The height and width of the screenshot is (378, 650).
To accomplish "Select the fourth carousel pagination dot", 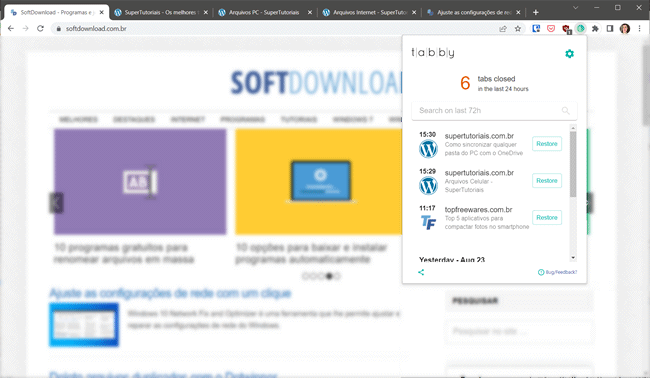I will (x=329, y=276).
